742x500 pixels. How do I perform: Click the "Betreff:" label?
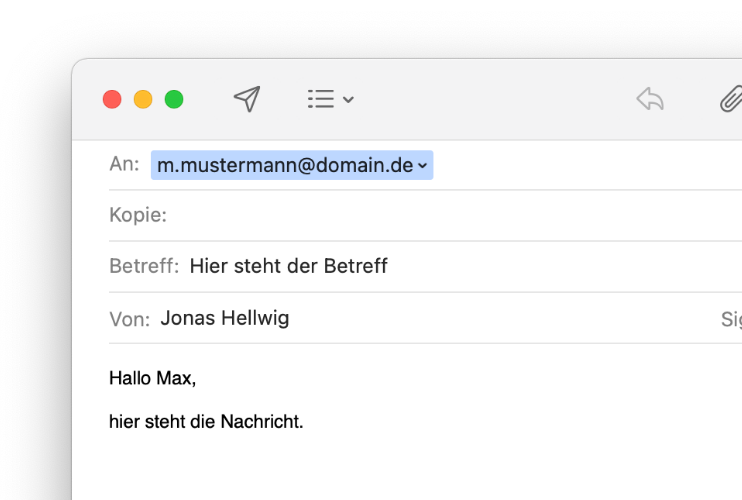click(144, 266)
